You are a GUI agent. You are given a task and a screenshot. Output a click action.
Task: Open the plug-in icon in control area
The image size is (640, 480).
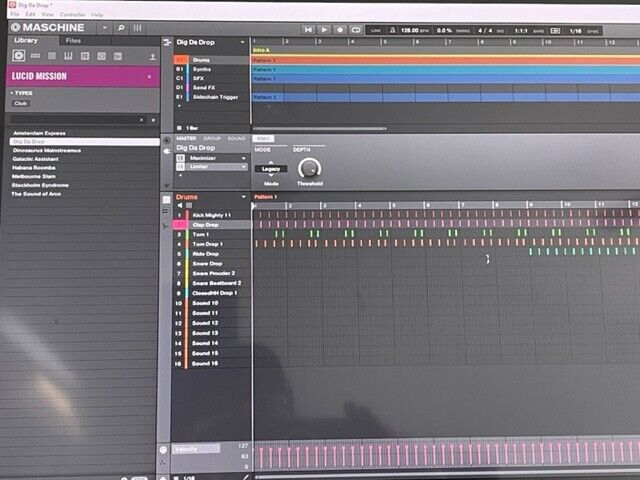coord(167,151)
